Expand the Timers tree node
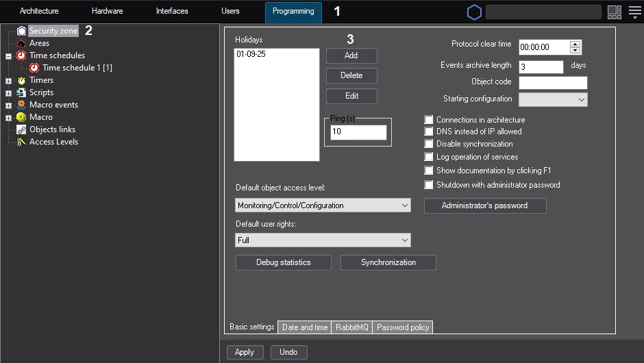Image resolution: width=644 pixels, height=363 pixels. (x=8, y=80)
